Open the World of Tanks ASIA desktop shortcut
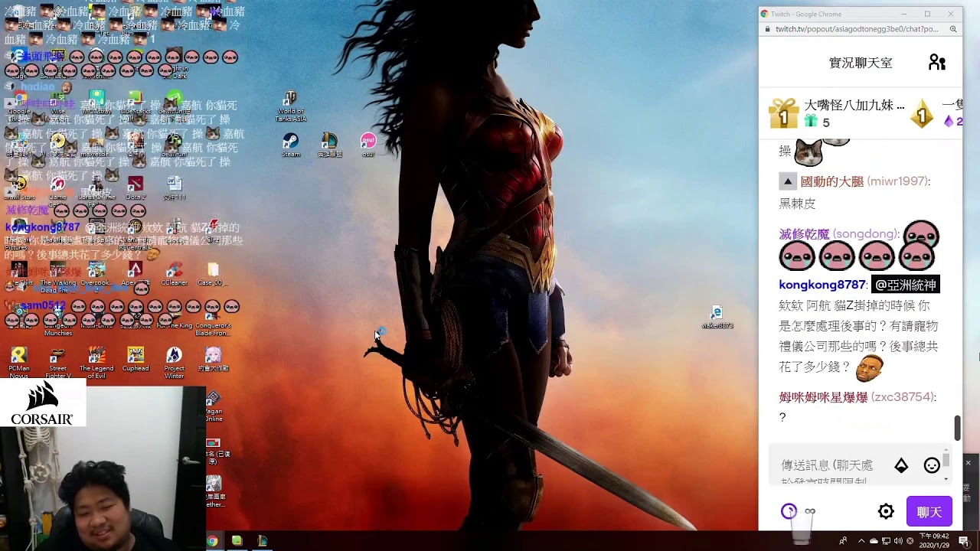This screenshot has width=980, height=551. (290, 106)
